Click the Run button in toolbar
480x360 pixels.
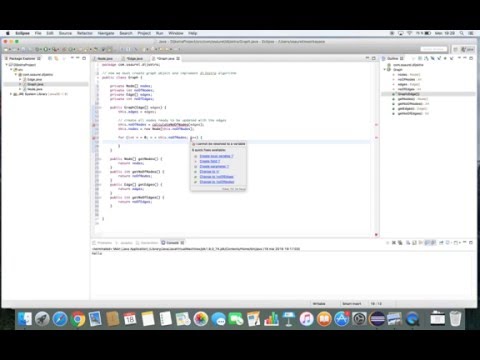coord(46,49)
